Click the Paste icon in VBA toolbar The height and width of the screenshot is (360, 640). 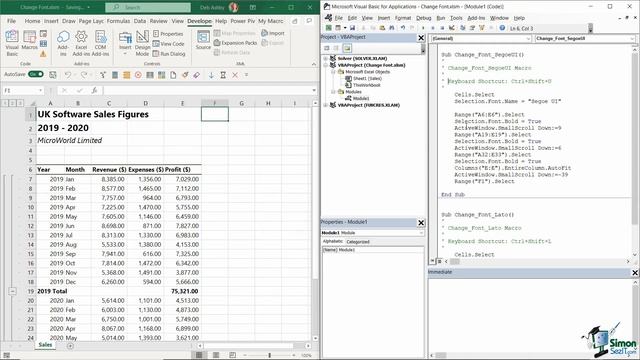(382, 28)
